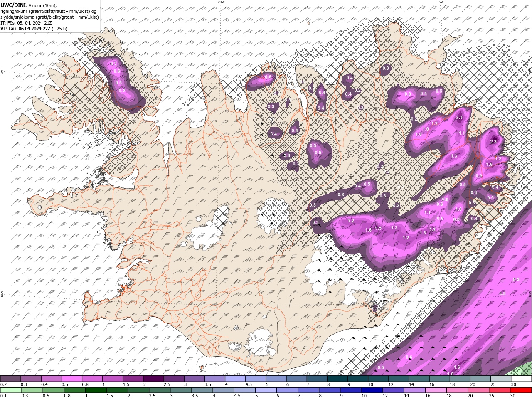
Task: Choose the 2 swatch on the green rain scale
Action: click(x=138, y=390)
